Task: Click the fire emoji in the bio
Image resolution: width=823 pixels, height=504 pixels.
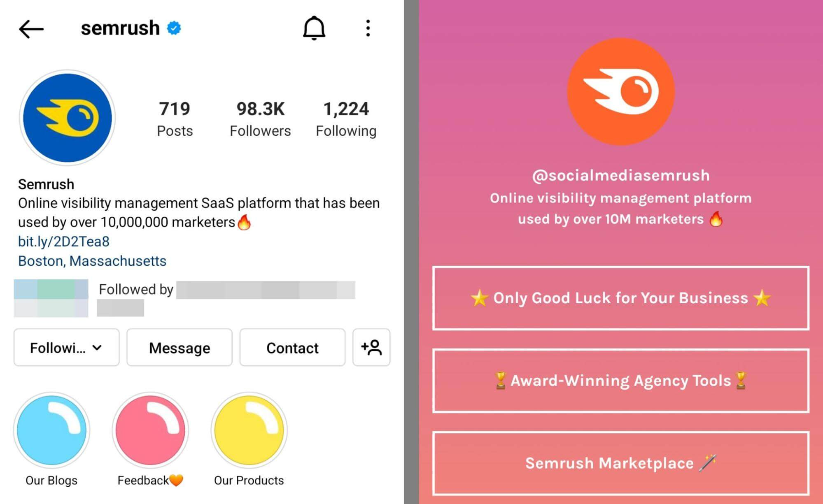Action: [x=245, y=222]
